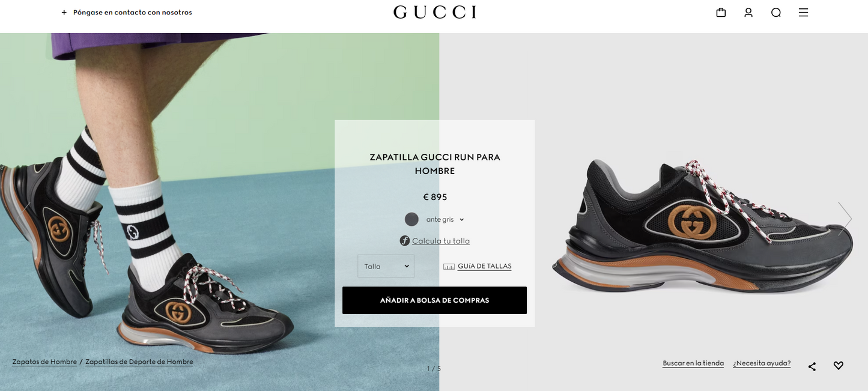Add to wishlist with heart icon
Viewport: 868px width, 391px height.
coord(839,365)
